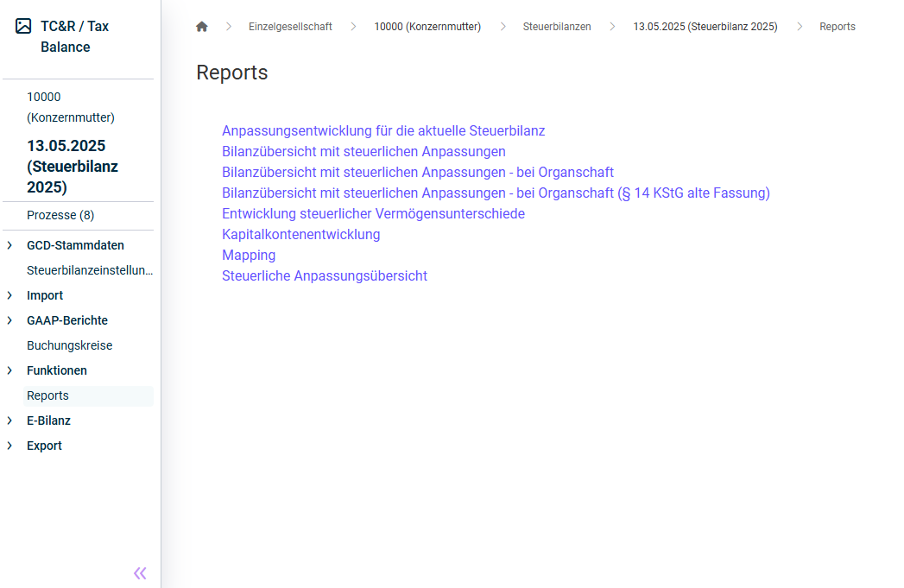Go to Steuerbilanzen breadcrumb
This screenshot has width=904, height=588.
pos(557,27)
